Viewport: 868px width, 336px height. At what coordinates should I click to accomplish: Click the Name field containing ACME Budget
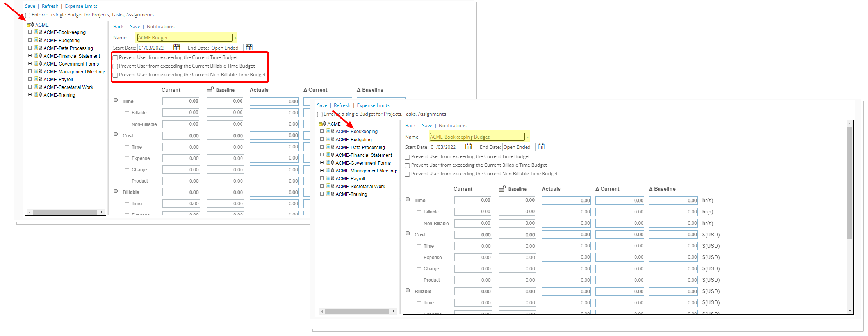pos(185,37)
